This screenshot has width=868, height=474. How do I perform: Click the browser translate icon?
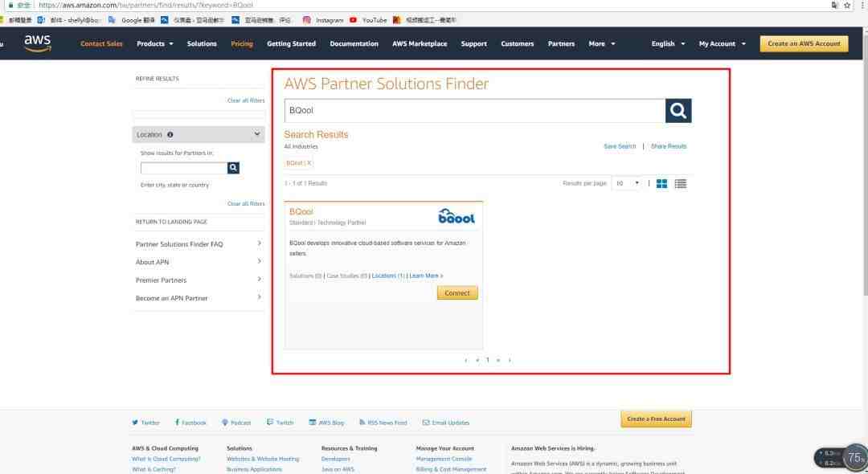[x=834, y=5]
